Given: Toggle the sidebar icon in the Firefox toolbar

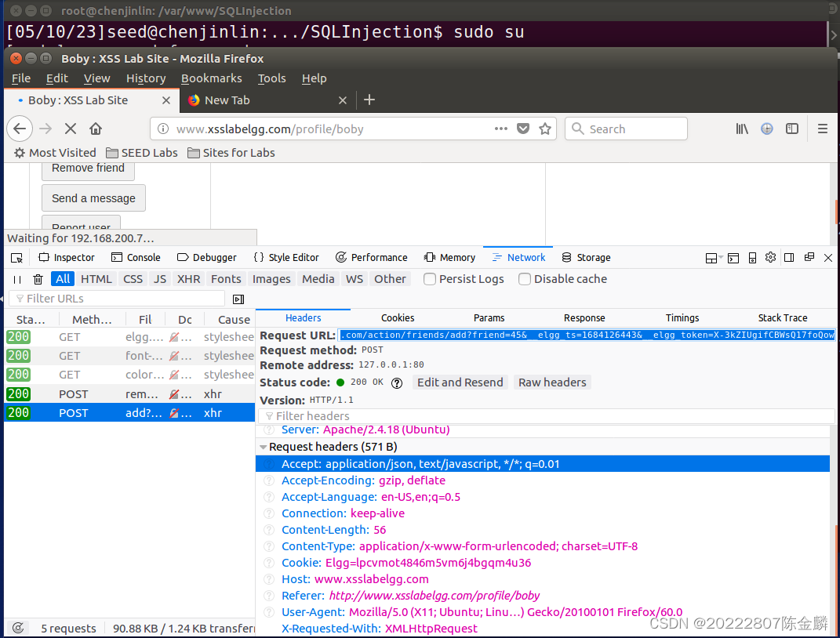Looking at the screenshot, I should [x=792, y=129].
